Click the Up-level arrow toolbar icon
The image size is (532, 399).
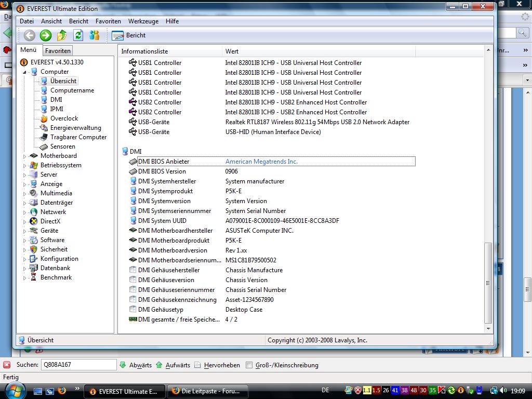point(62,35)
